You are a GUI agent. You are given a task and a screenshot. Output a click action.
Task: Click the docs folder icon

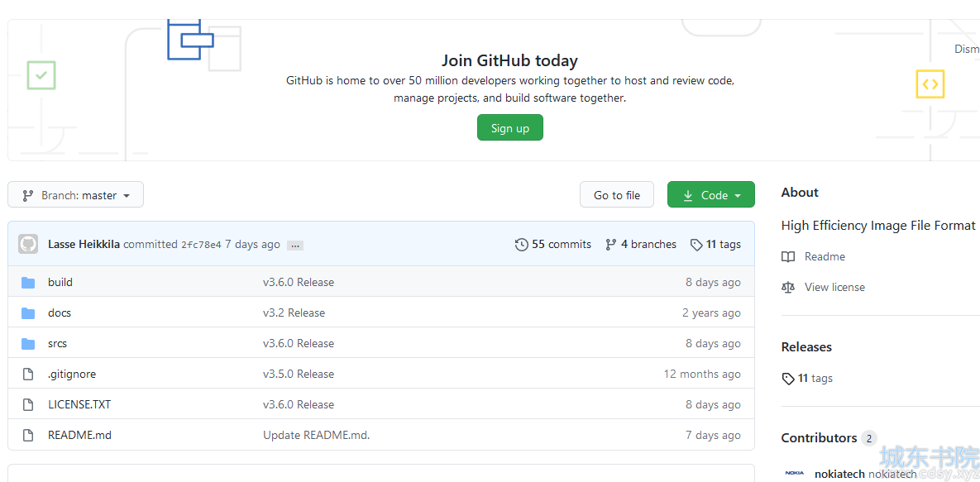pos(28,313)
